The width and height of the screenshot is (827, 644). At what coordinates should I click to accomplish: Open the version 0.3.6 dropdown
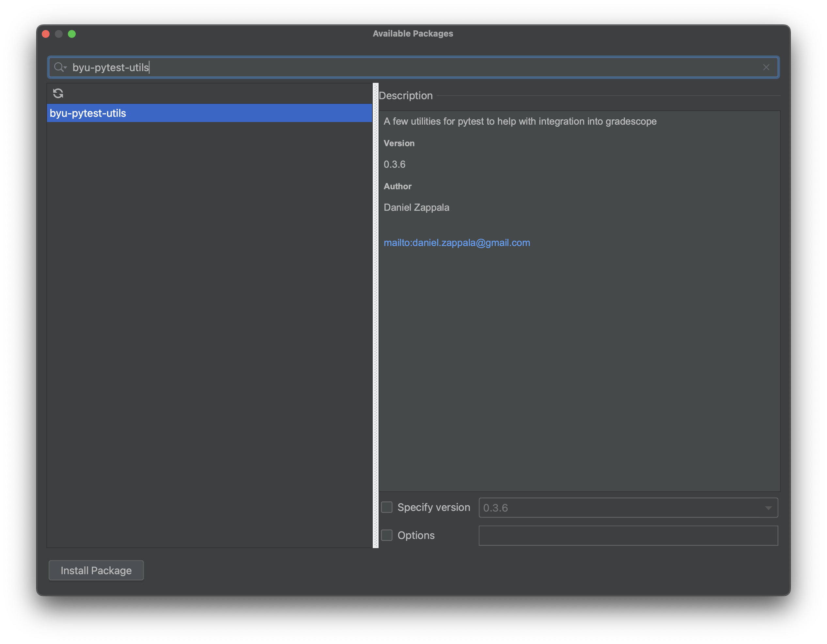628,508
